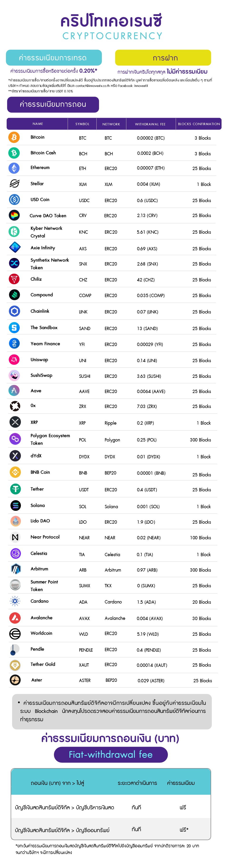
Task: Select the Ethereum diamond logo
Action: pyautogui.click(x=14, y=168)
